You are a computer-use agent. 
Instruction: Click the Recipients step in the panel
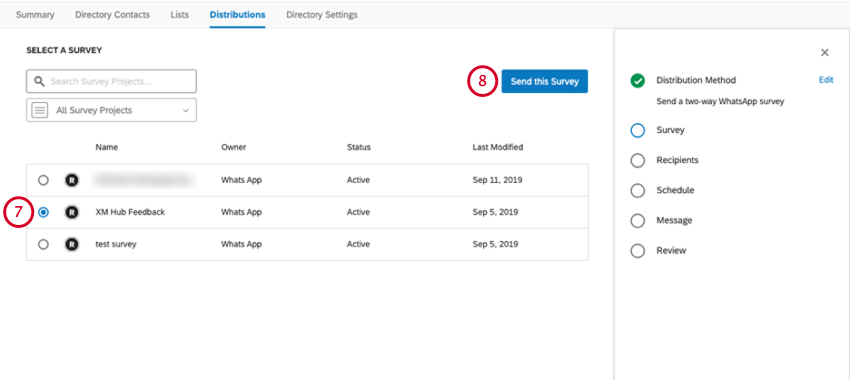tap(677, 160)
